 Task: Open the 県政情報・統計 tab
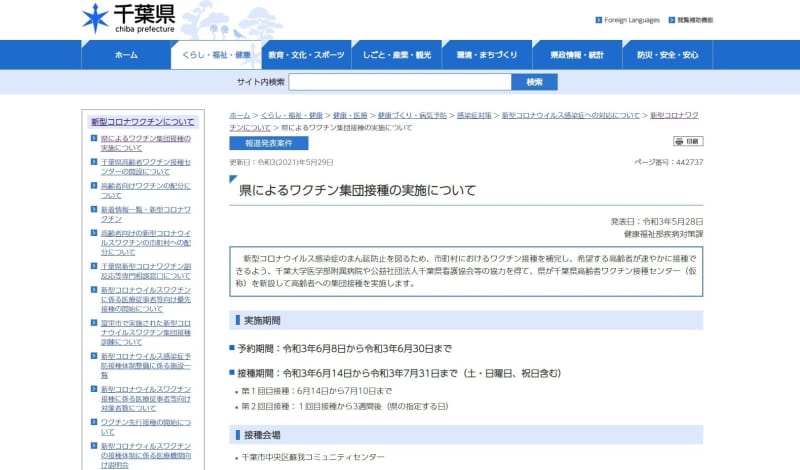[x=581, y=55]
